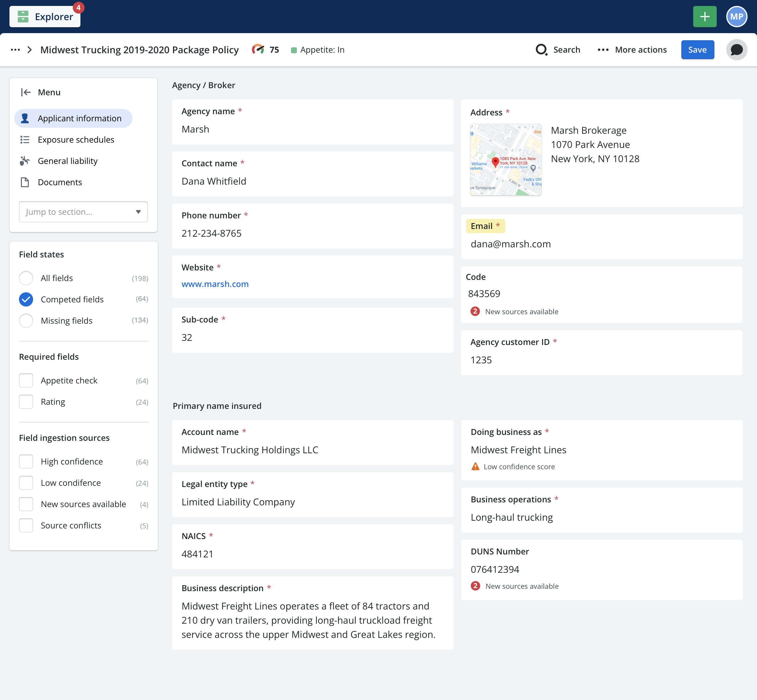
Task: Check the Rating checkbox
Action: [x=26, y=401]
